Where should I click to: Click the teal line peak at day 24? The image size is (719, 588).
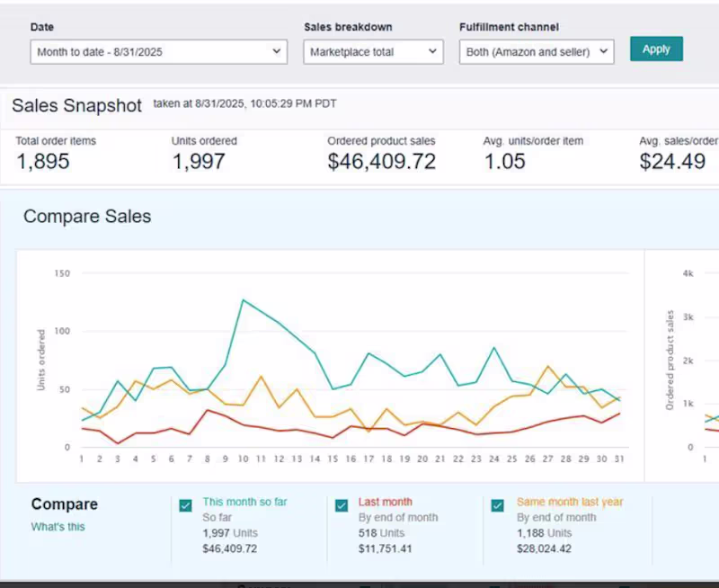click(493, 348)
